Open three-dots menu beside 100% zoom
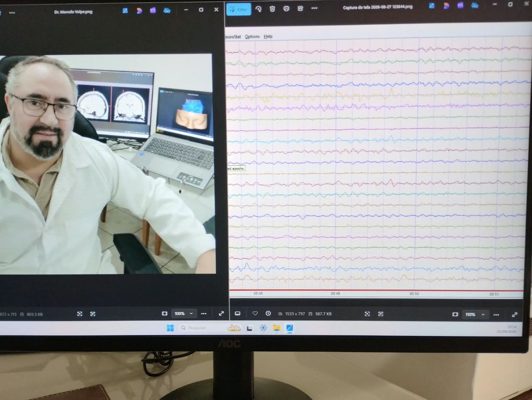 click(x=204, y=314)
